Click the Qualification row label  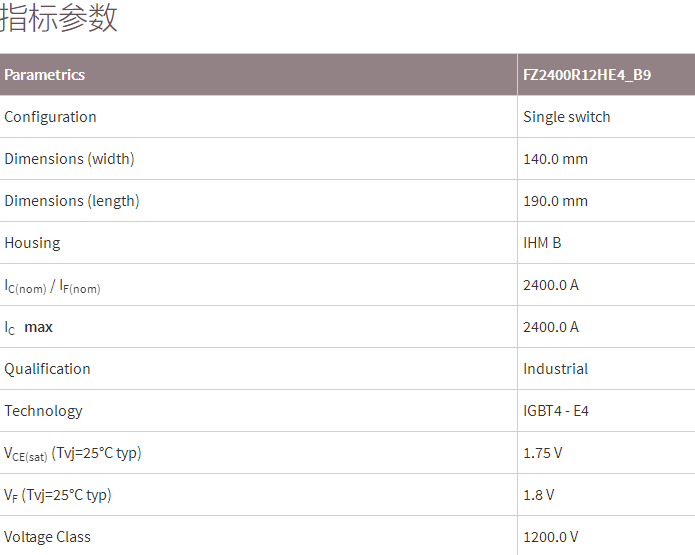coord(47,369)
